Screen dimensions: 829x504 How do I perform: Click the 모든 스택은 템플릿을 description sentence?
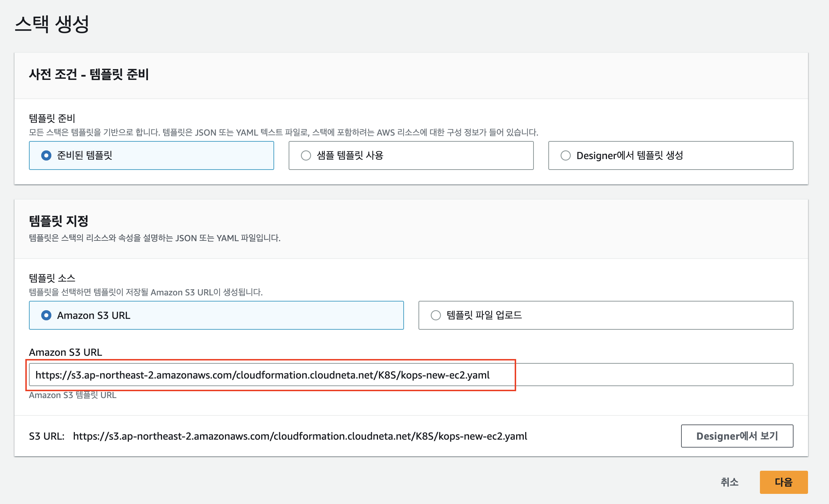point(283,132)
